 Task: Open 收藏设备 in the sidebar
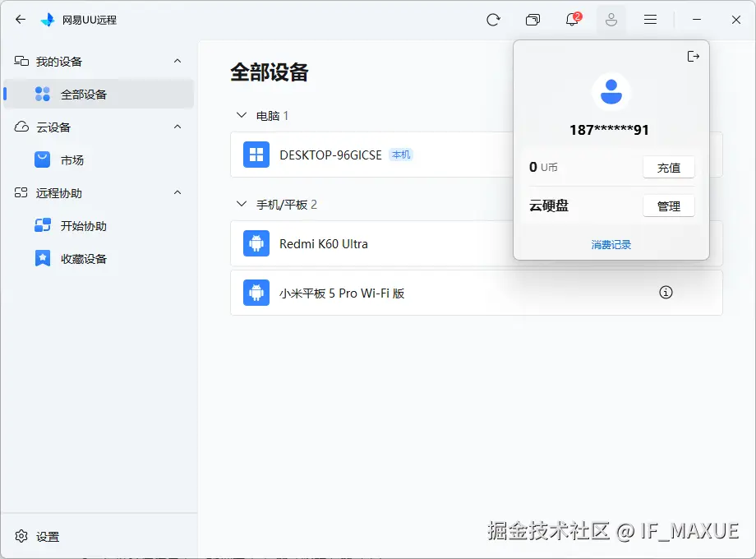click(99, 258)
